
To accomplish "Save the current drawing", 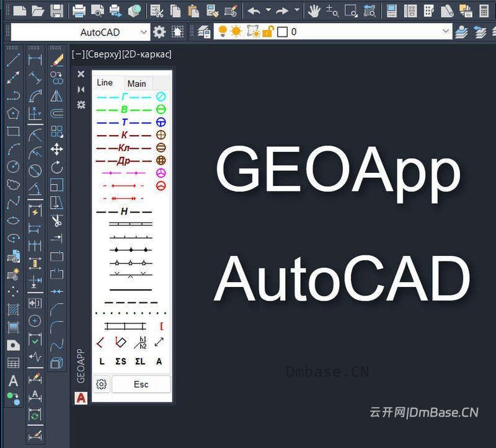I will pyautogui.click(x=57, y=11).
